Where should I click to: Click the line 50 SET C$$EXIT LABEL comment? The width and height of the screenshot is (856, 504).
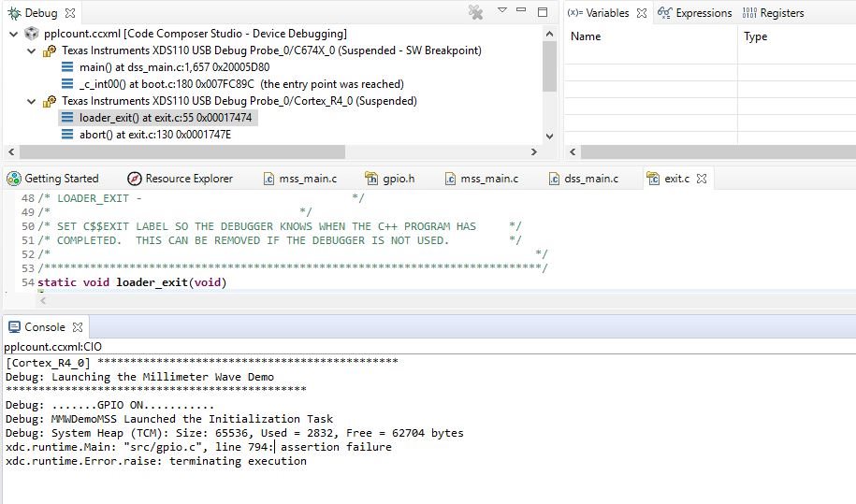pos(280,226)
